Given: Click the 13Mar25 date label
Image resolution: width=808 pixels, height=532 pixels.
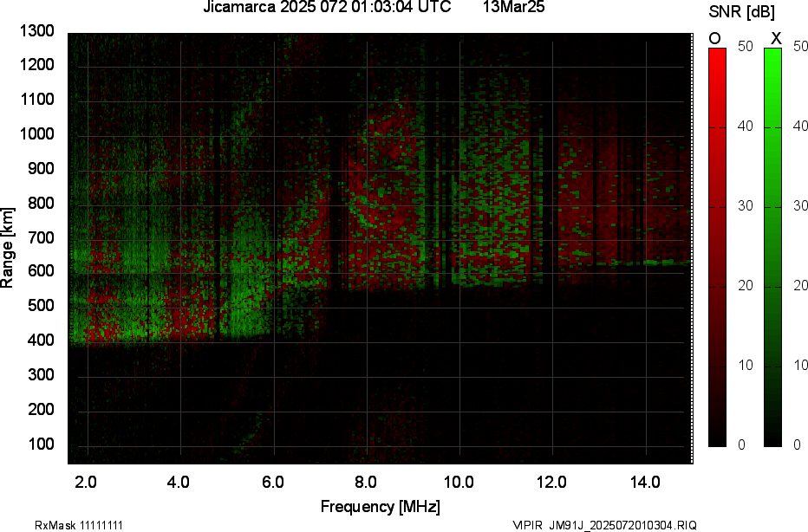Looking at the screenshot, I should tap(513, 8).
